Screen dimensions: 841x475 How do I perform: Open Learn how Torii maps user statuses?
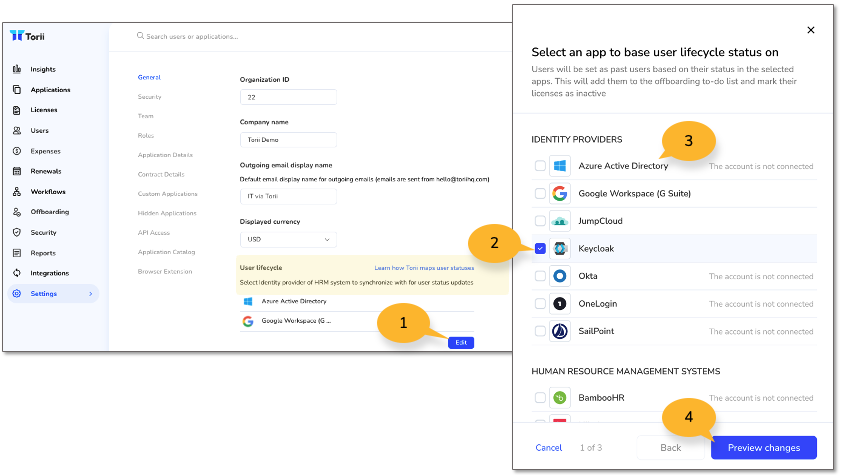point(424,268)
